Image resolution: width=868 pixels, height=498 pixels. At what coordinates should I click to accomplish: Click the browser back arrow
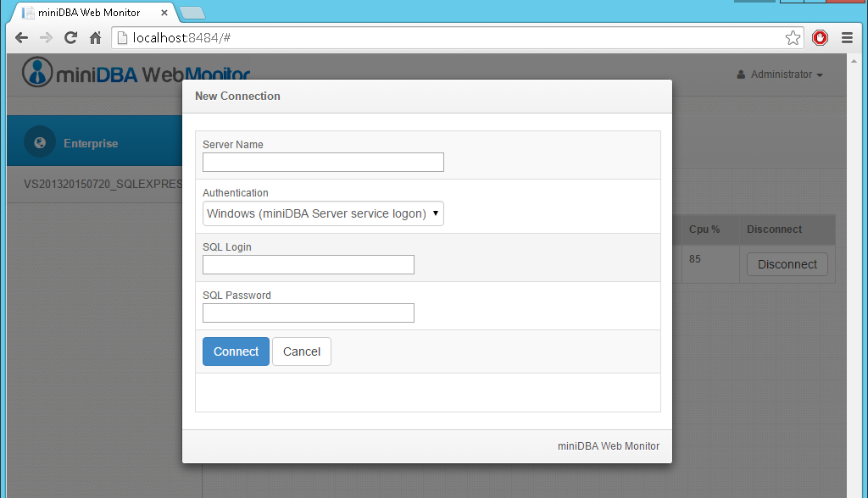click(21, 37)
